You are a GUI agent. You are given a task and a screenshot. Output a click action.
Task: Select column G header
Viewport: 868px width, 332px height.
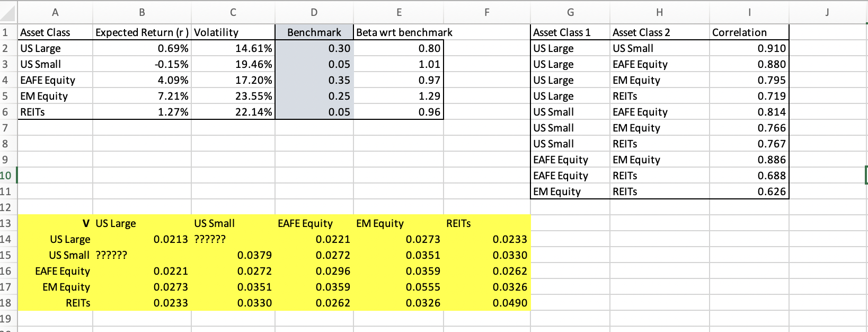tap(570, 12)
